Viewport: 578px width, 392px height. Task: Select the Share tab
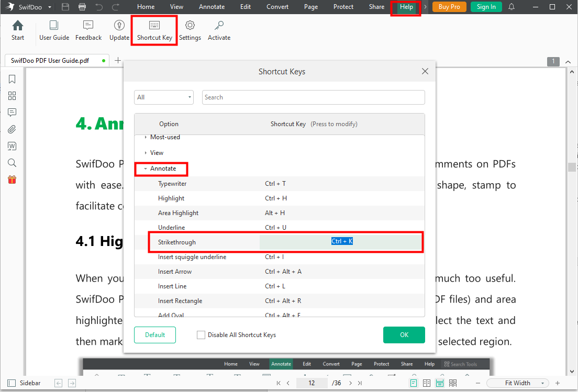376,7
